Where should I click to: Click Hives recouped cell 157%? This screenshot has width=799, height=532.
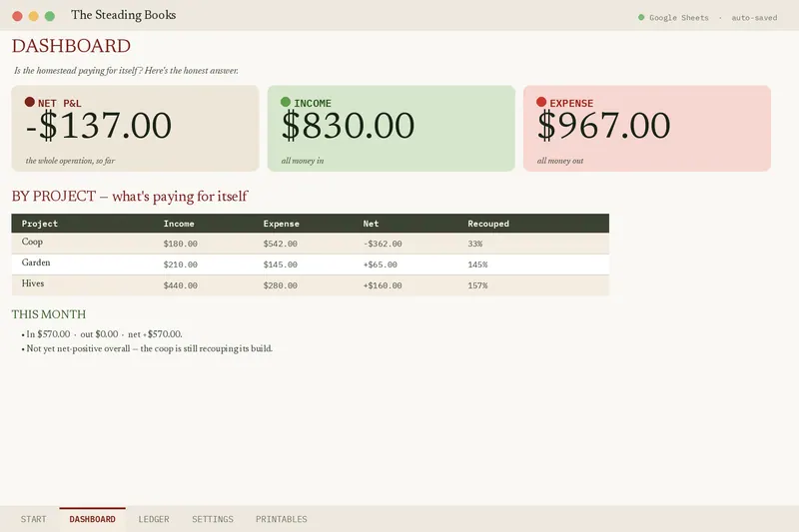click(477, 285)
